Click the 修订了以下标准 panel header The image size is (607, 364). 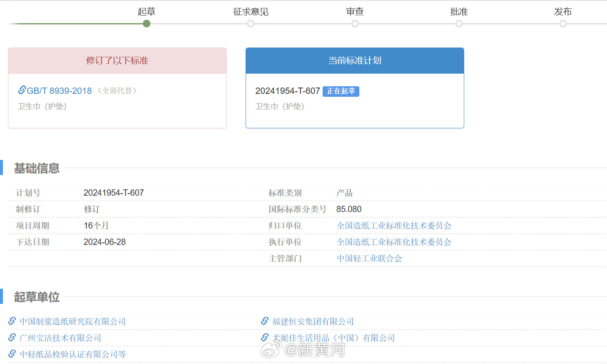(x=117, y=61)
